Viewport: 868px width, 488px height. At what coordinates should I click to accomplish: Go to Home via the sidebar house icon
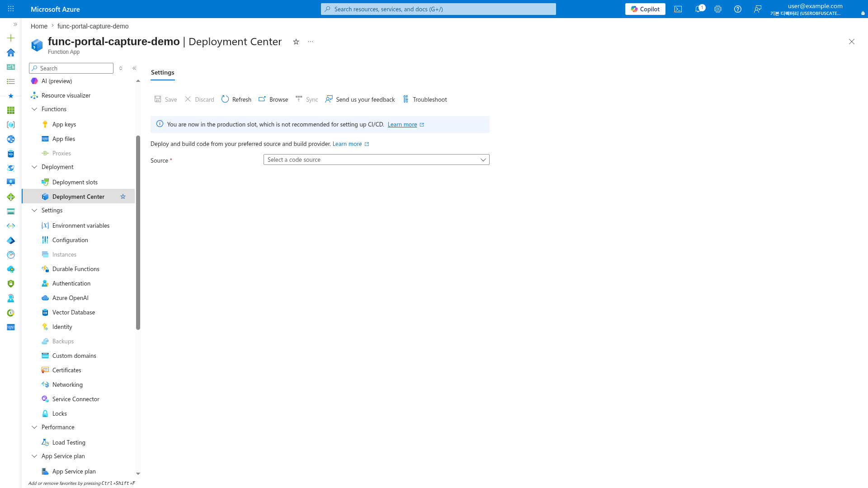tap(11, 52)
